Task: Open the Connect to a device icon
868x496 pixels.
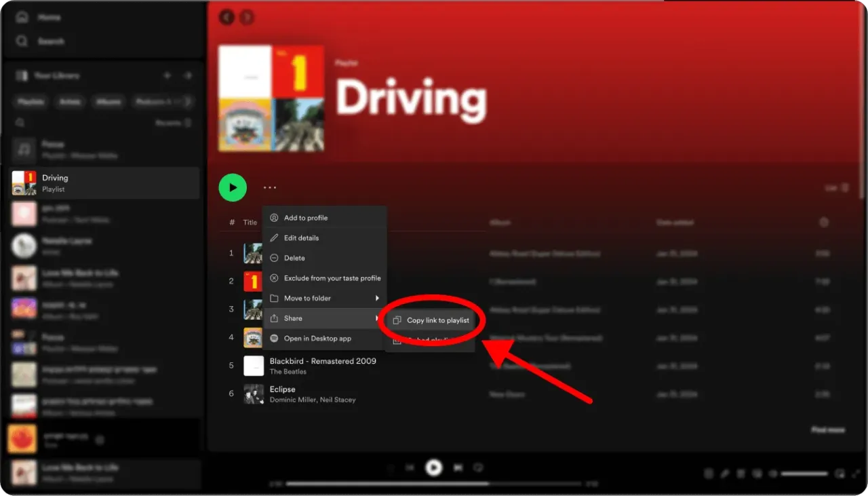Action: (758, 473)
